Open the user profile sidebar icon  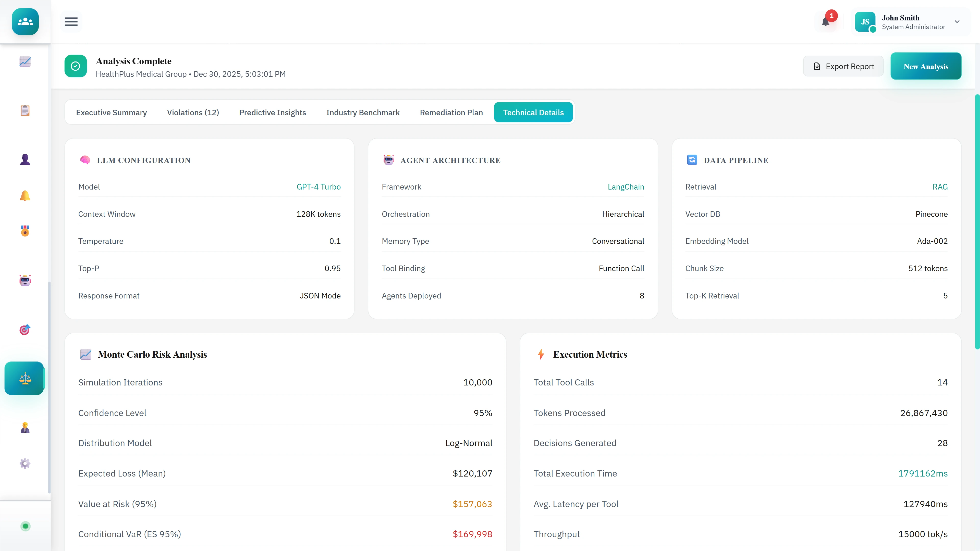click(x=25, y=159)
